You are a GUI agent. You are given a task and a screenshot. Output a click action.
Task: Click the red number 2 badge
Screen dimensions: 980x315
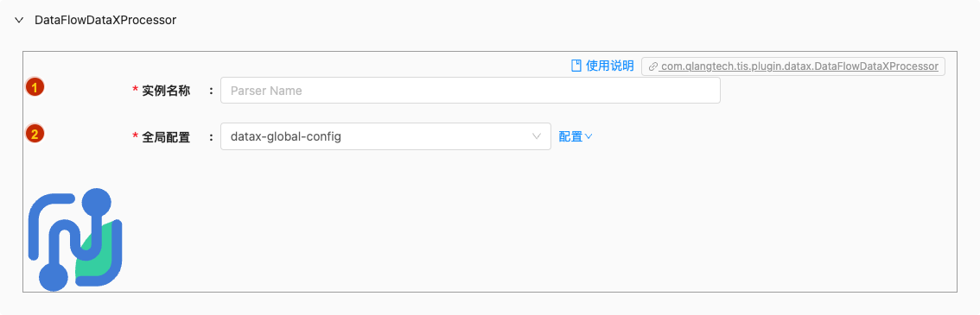(x=35, y=134)
